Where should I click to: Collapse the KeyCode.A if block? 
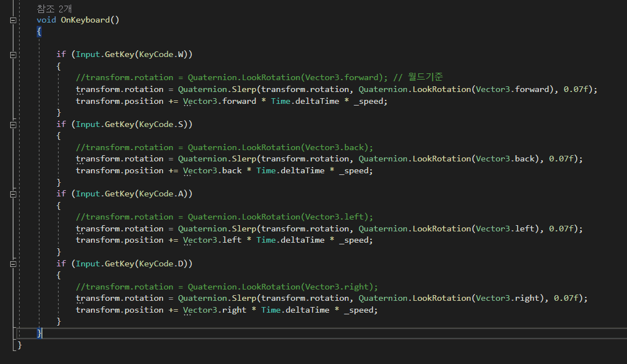coord(13,194)
